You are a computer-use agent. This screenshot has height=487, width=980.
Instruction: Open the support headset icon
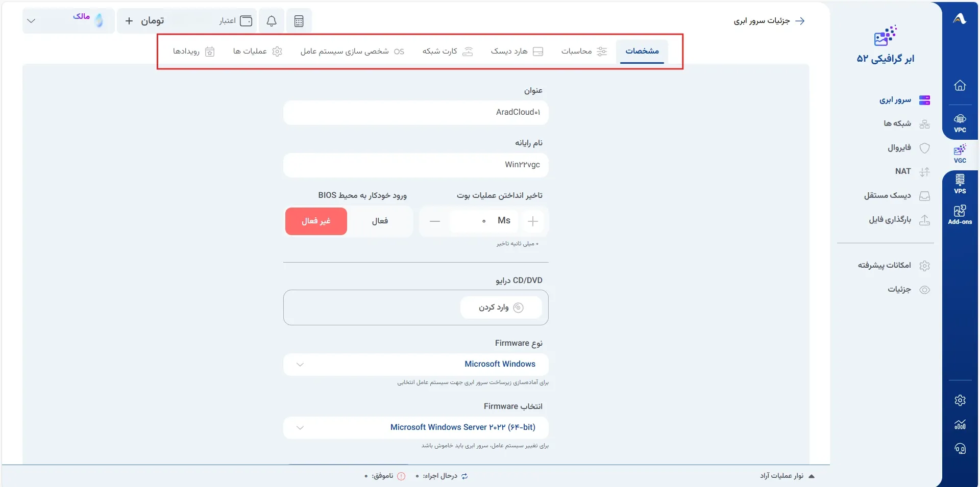[960, 449]
